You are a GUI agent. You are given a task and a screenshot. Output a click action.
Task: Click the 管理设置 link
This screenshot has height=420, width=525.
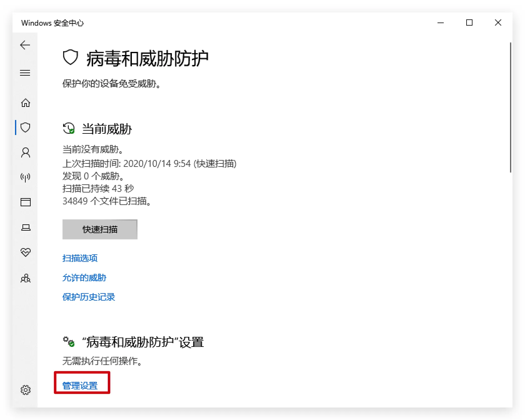click(x=80, y=386)
